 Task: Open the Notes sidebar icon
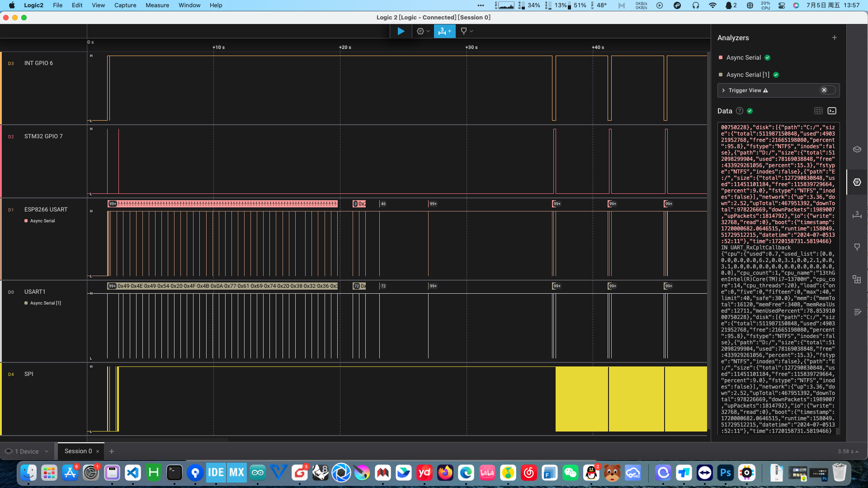pyautogui.click(x=857, y=312)
